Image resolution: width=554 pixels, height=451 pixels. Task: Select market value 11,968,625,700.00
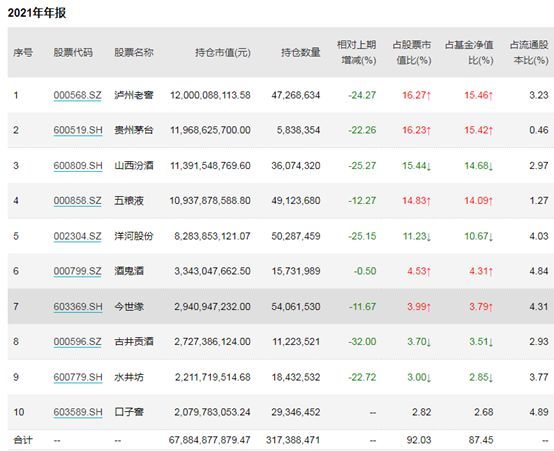pyautogui.click(x=210, y=130)
